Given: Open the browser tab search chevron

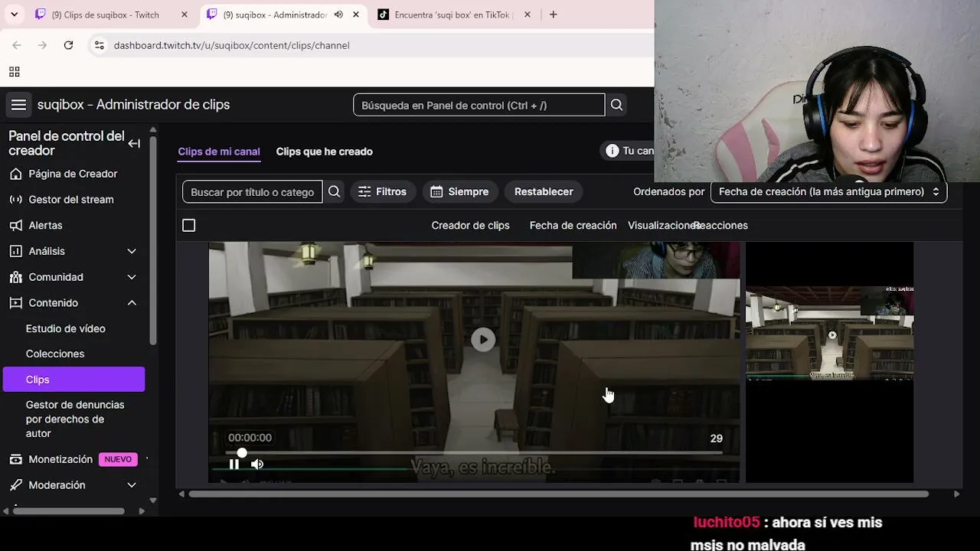Looking at the screenshot, I should pos(15,15).
